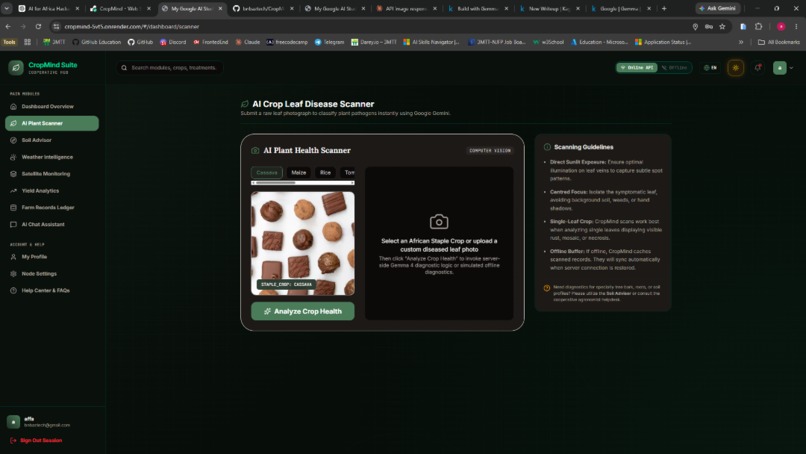The width and height of the screenshot is (806, 454).
Task: Open the tab search dropdown arrow
Action: tap(7, 8)
